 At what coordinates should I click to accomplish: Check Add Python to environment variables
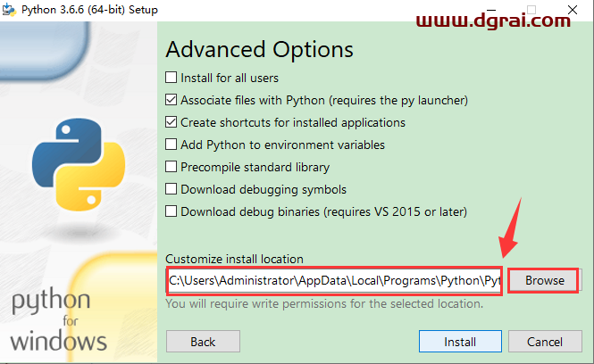tap(171, 145)
